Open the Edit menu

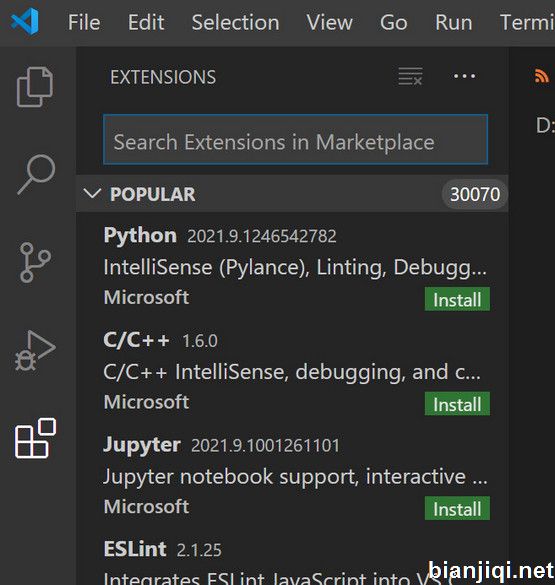point(146,22)
